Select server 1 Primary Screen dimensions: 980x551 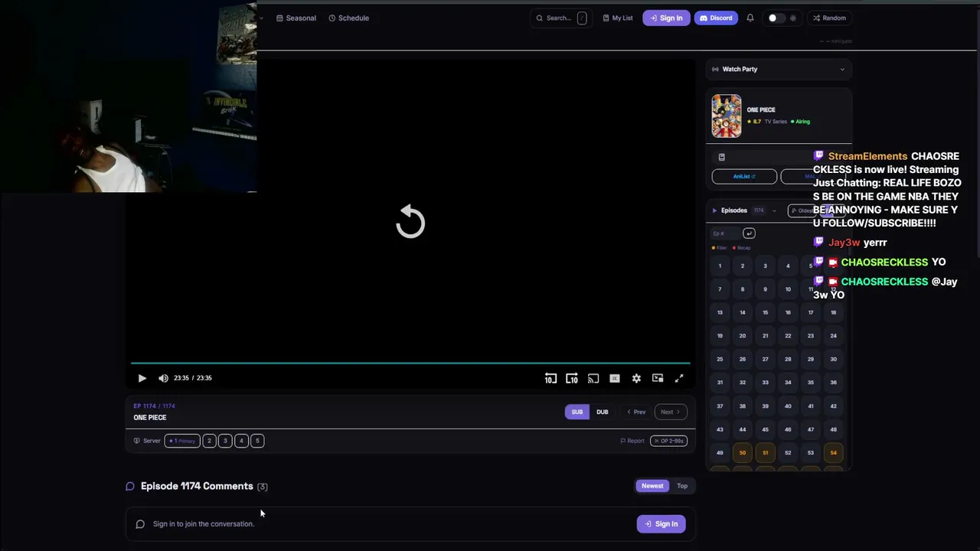181,441
